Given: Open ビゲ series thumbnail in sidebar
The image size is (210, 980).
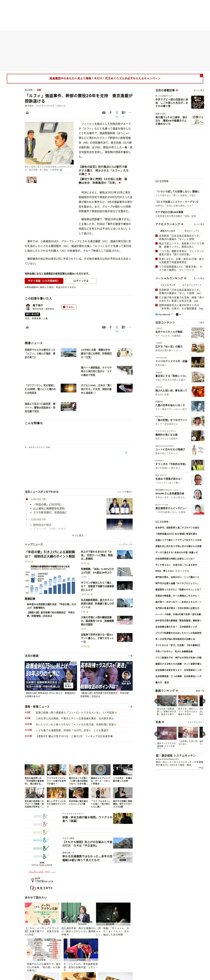Looking at the screenshot, I should [x=197, y=102].
